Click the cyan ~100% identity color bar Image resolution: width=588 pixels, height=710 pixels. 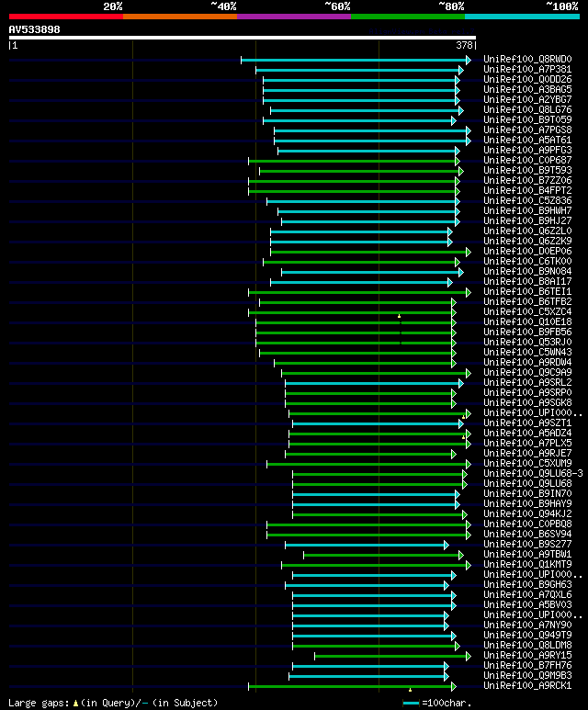523,17
